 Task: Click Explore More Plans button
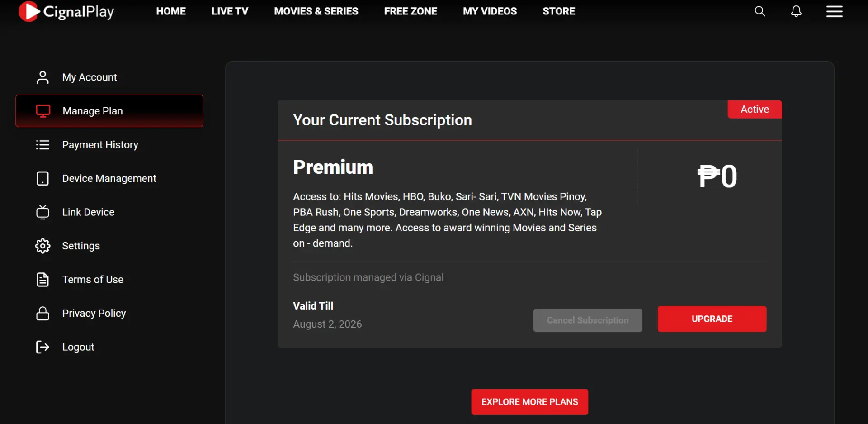tap(529, 402)
